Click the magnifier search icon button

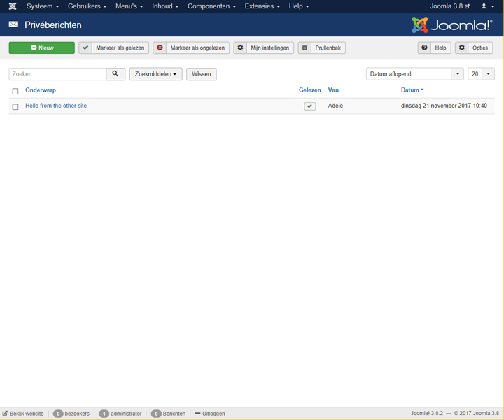point(115,74)
